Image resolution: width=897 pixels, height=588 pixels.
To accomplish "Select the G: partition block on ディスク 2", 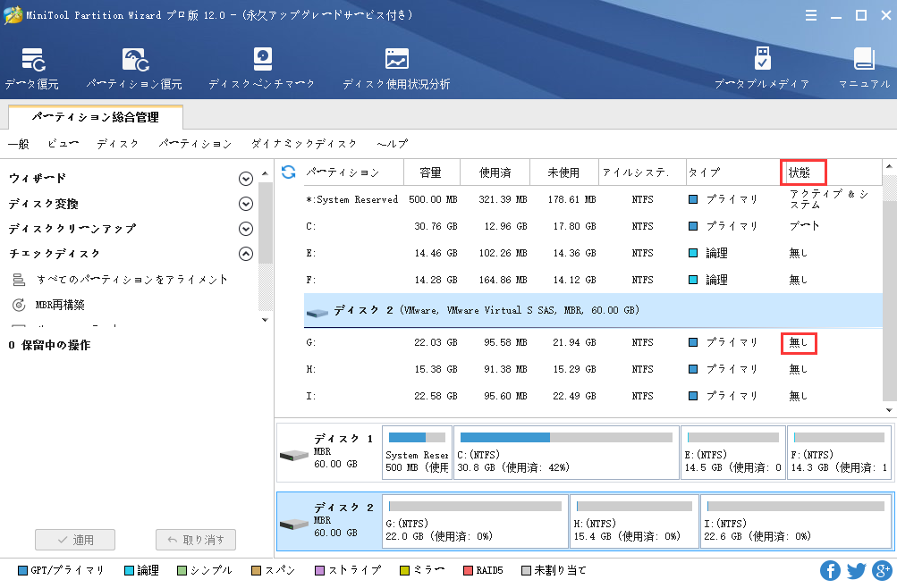I will 474,522.
